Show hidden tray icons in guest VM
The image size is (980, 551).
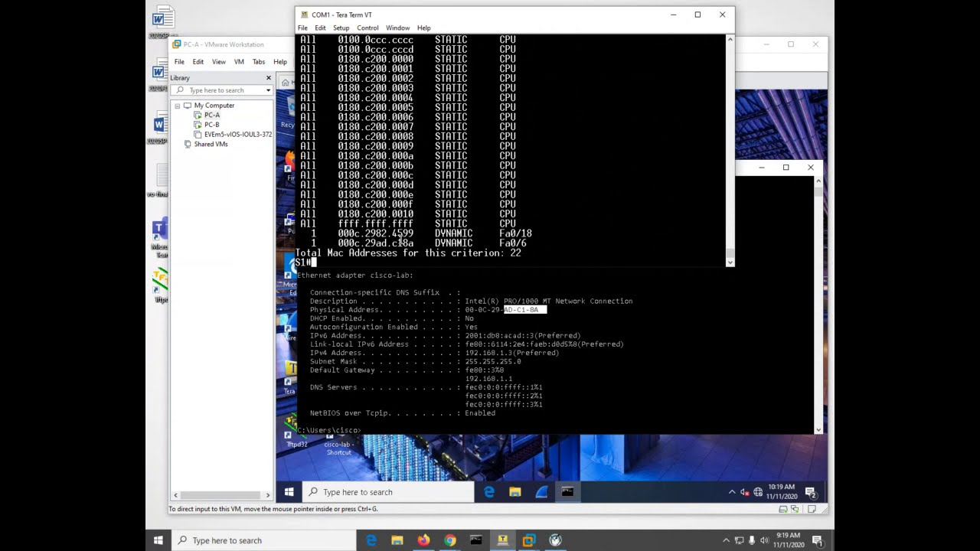point(732,492)
